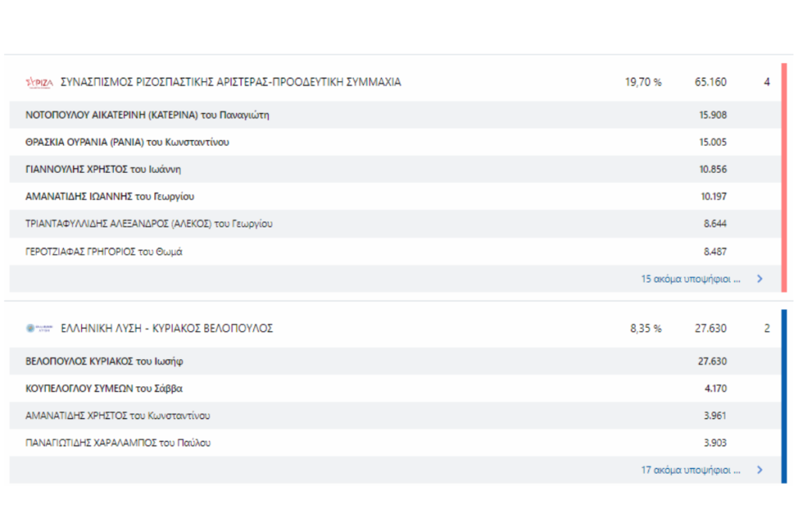Select the ΕΛΛΗΝΙΚΗ ΛΥΣΗ - ΚΥΡΙΑΚΟΣ ΒΕΛΟΠΟΥΛΟΣ heading
The image size is (798, 532).
[167, 329]
